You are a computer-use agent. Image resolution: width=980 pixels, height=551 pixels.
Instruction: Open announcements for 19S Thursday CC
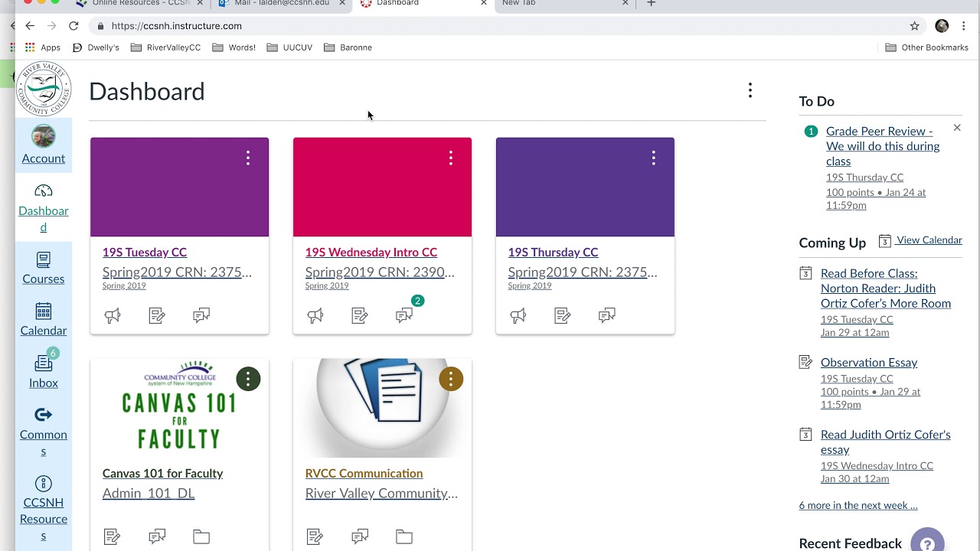pos(518,315)
